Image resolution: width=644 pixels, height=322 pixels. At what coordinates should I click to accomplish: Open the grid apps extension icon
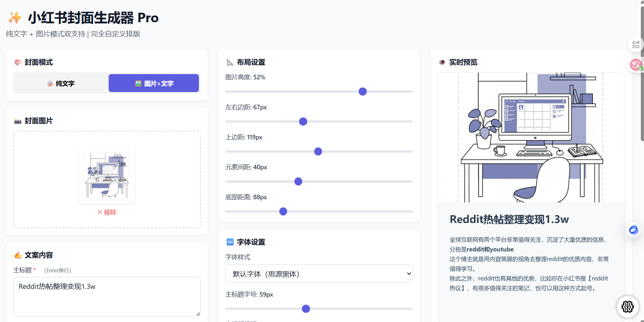click(x=636, y=44)
